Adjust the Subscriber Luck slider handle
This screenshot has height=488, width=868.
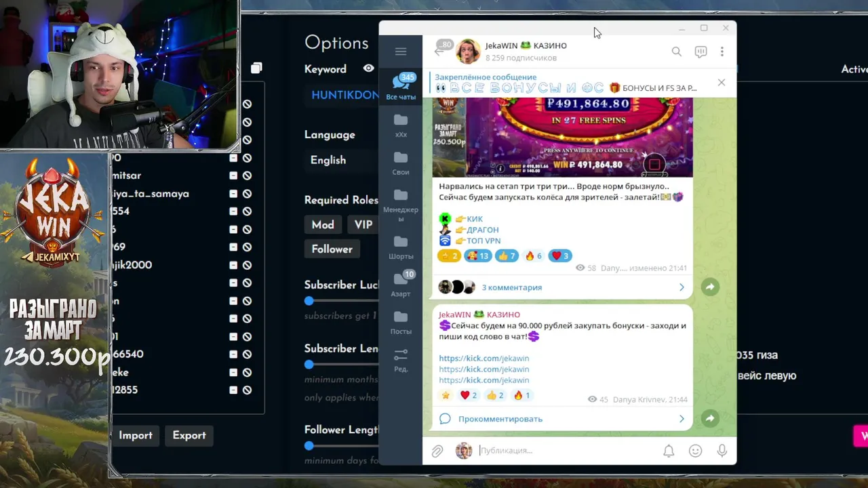coord(309,301)
